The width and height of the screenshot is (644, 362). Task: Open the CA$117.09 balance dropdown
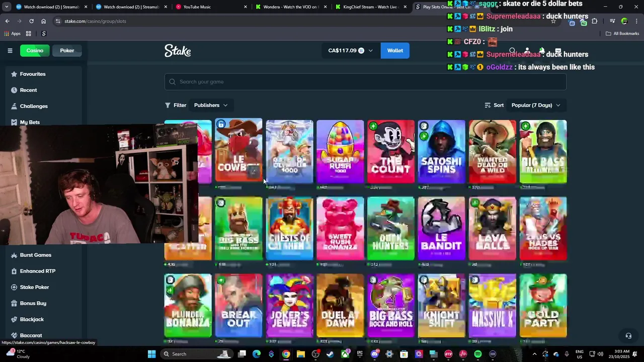tap(351, 50)
